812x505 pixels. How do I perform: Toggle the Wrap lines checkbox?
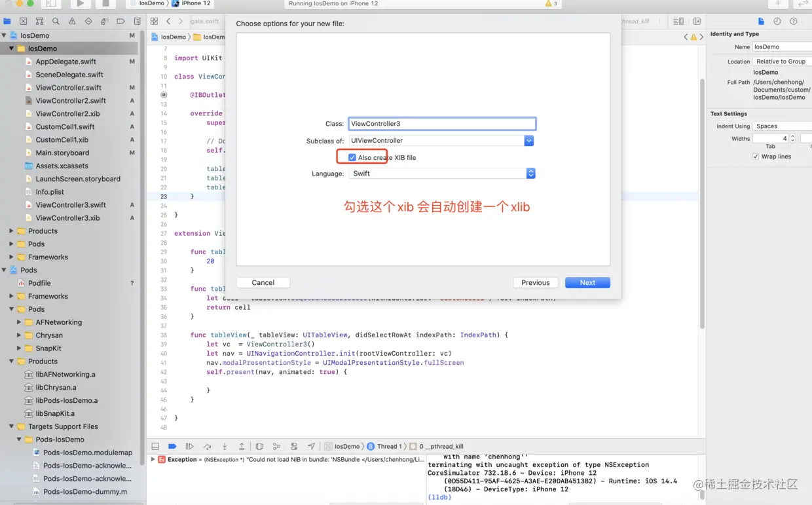point(756,157)
